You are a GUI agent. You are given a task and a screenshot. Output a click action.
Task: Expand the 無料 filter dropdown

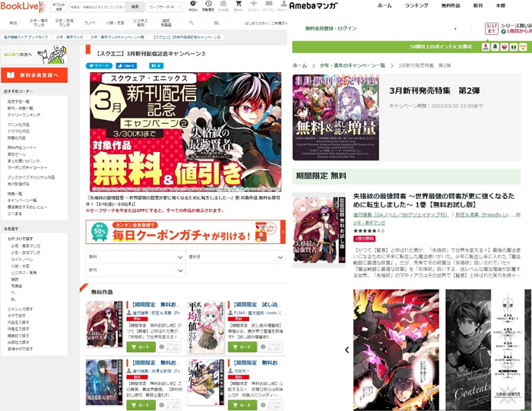pos(135,257)
